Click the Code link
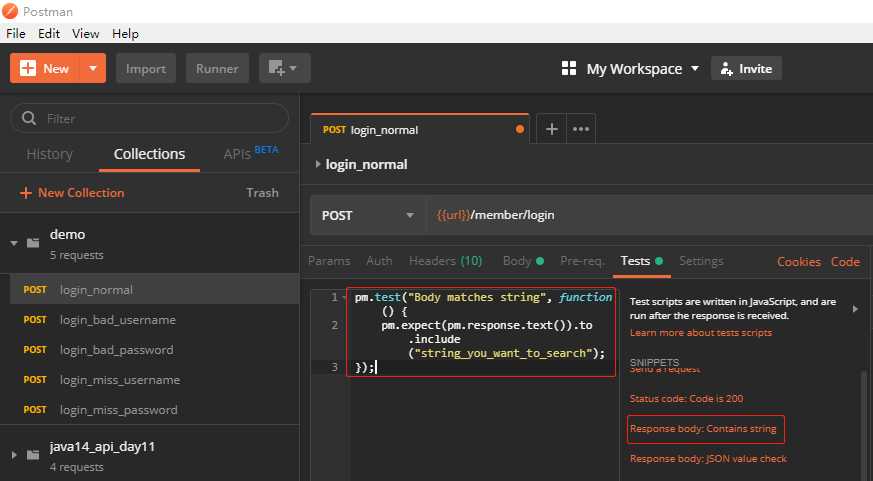The height and width of the screenshot is (481, 873). click(x=845, y=262)
